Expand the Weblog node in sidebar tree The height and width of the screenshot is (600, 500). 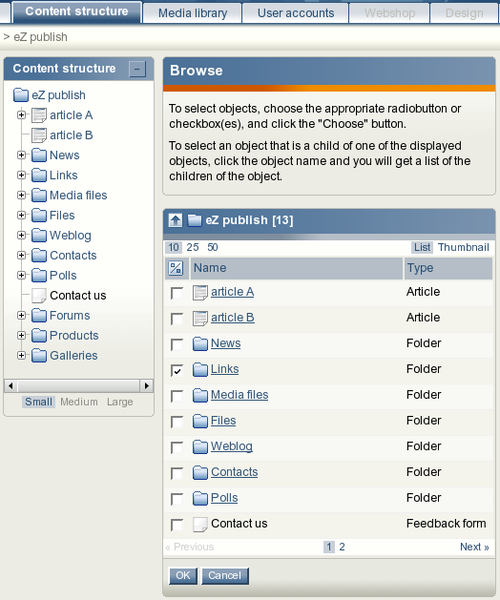pyautogui.click(x=21, y=235)
